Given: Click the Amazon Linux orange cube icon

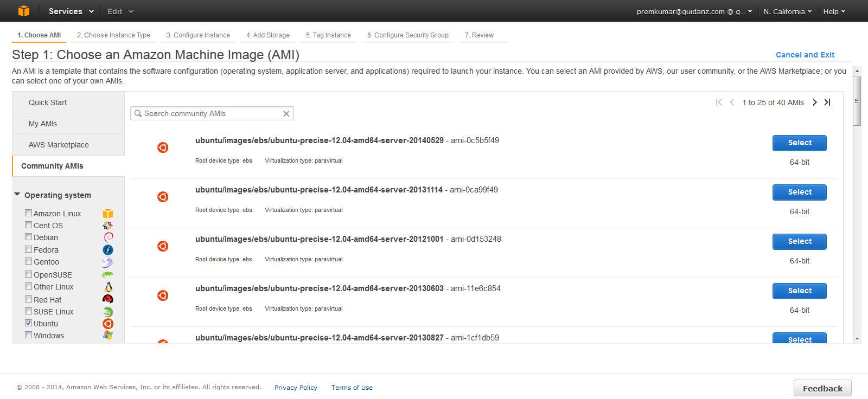Looking at the screenshot, I should (x=108, y=214).
